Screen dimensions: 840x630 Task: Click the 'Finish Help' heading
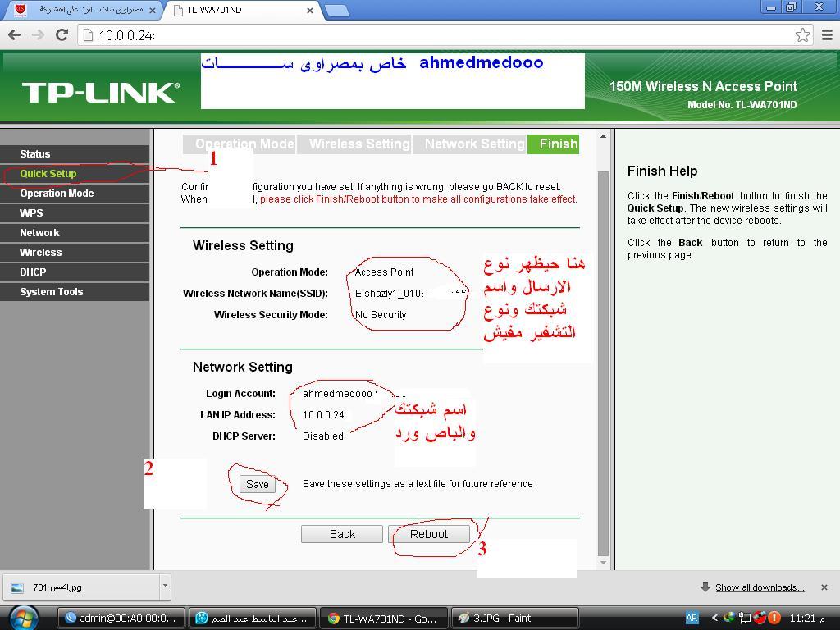[662, 171]
